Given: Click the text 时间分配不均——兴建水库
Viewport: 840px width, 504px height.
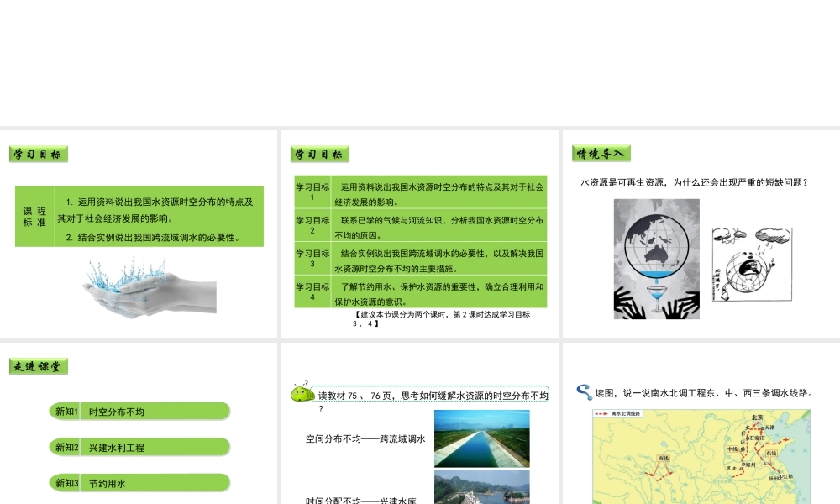Looking at the screenshot, I should click(360, 501).
